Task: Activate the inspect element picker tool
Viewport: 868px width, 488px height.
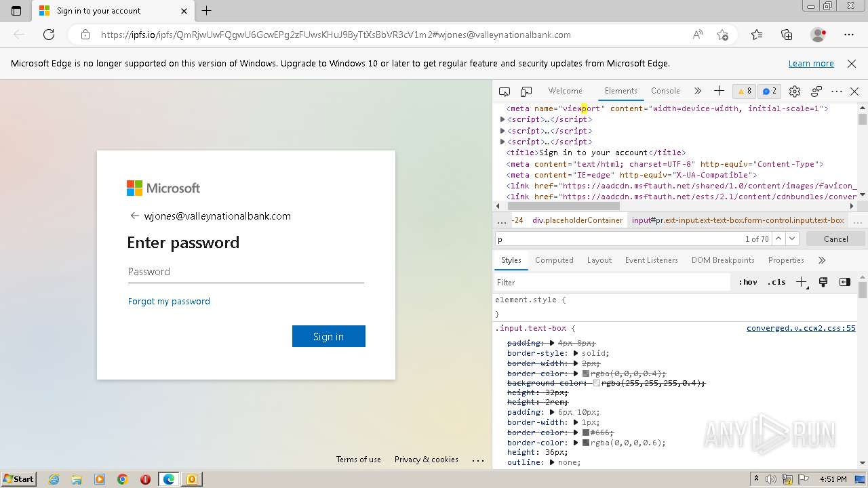Action: 505,91
